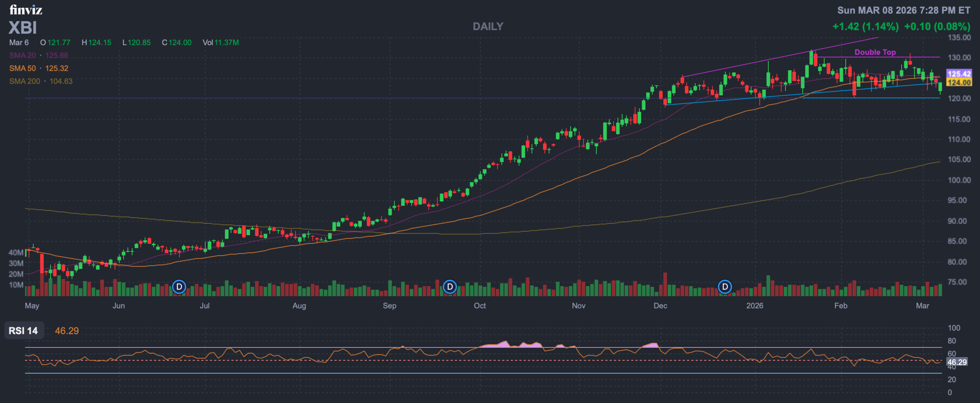Click the 110.00 price axis label

pos(959,139)
